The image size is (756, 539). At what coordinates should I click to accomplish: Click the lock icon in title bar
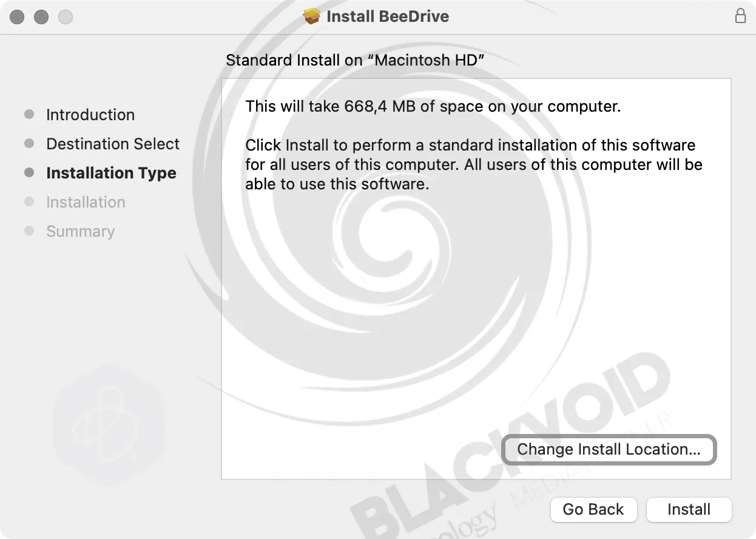tap(740, 16)
